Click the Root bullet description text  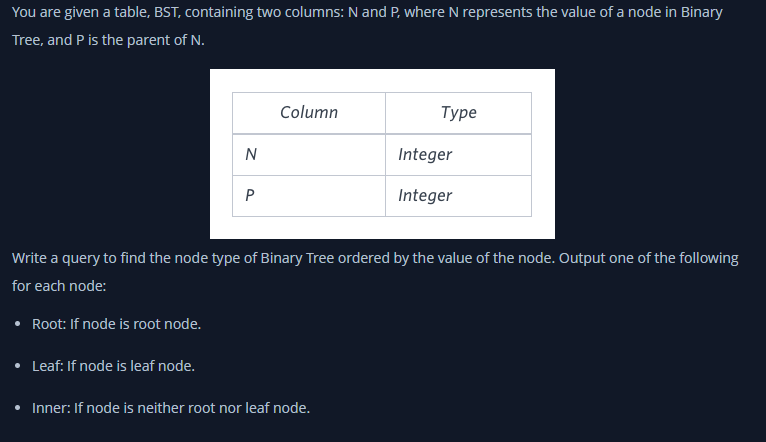pyautogui.click(x=116, y=324)
